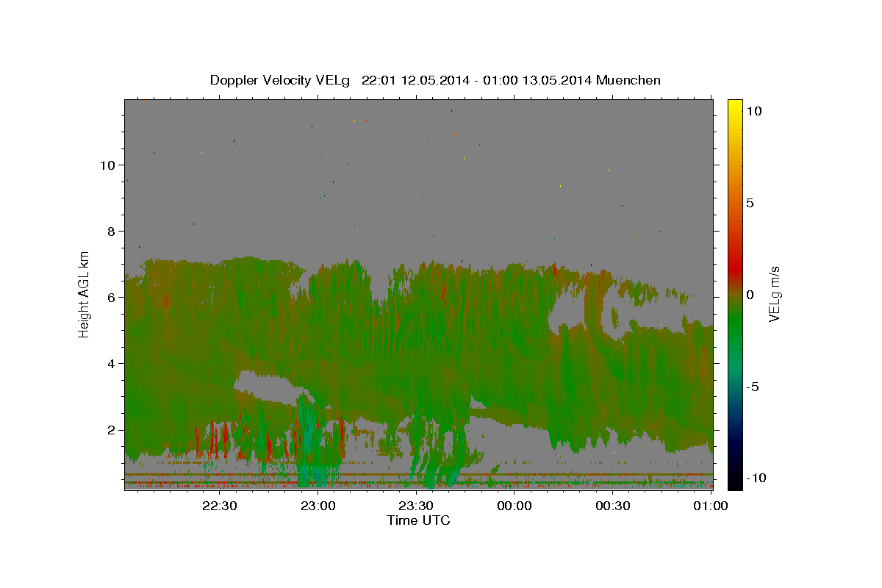The image size is (882, 588).
Task: Click the height tick label 6
Action: click(111, 297)
